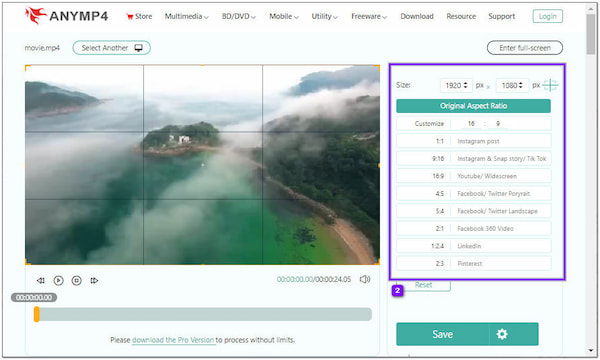600x360 pixels.
Task: Click the Login button
Action: click(548, 16)
